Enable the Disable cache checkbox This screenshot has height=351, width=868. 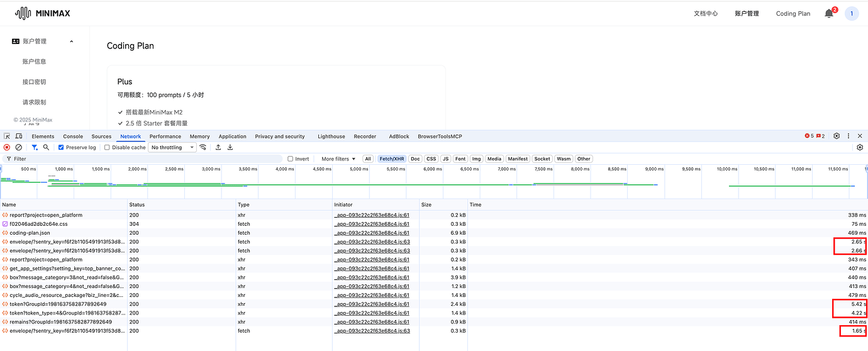coord(107,147)
